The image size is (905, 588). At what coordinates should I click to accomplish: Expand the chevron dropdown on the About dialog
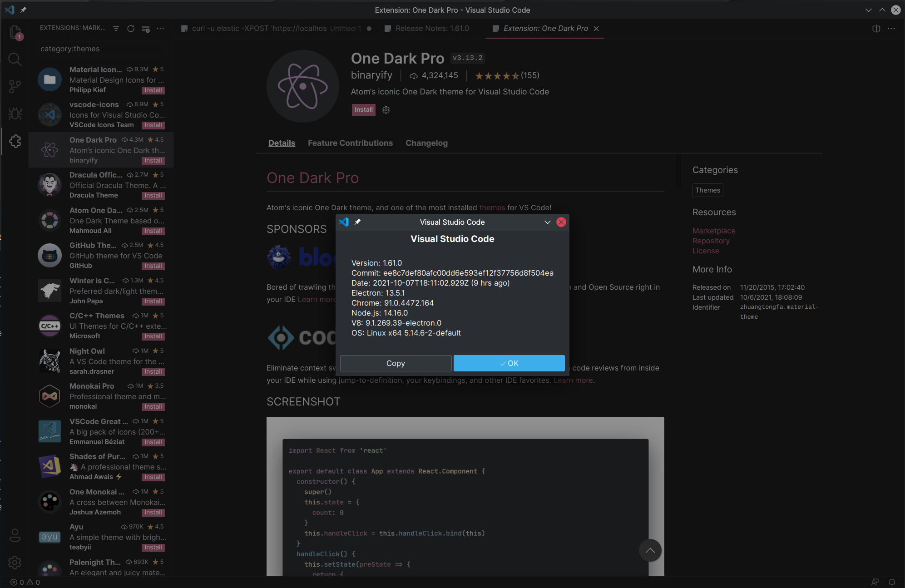click(547, 222)
